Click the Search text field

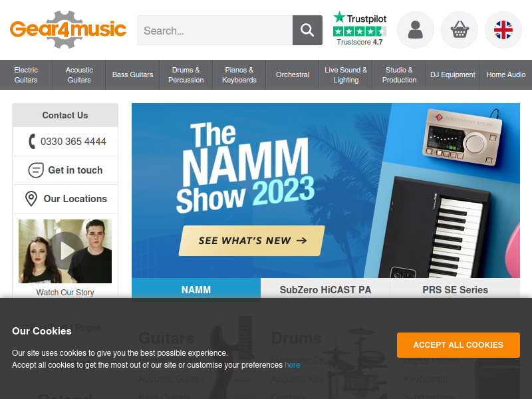(215, 30)
